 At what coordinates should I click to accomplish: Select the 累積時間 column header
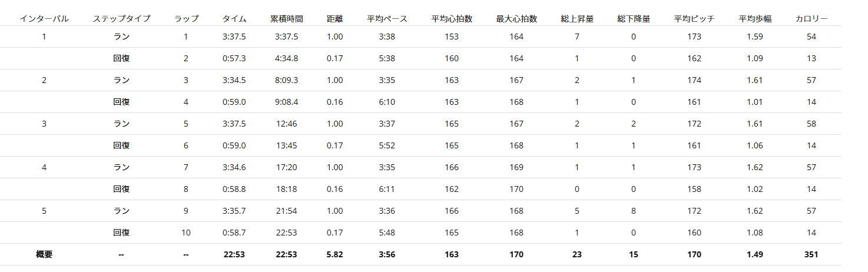point(287,19)
